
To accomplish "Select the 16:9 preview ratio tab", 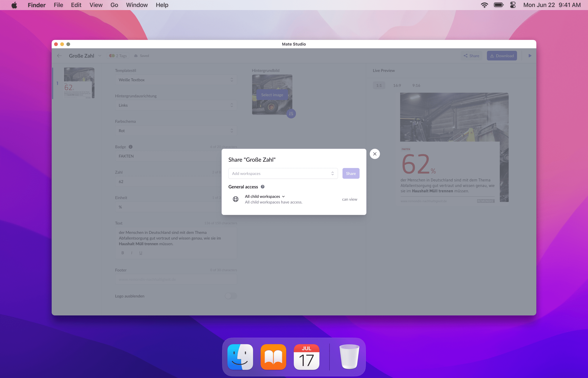I will click(397, 85).
